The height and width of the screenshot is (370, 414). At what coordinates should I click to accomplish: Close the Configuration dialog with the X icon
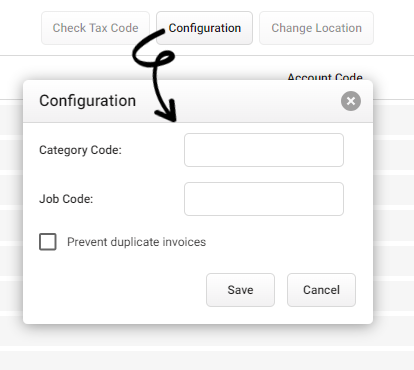pos(351,101)
